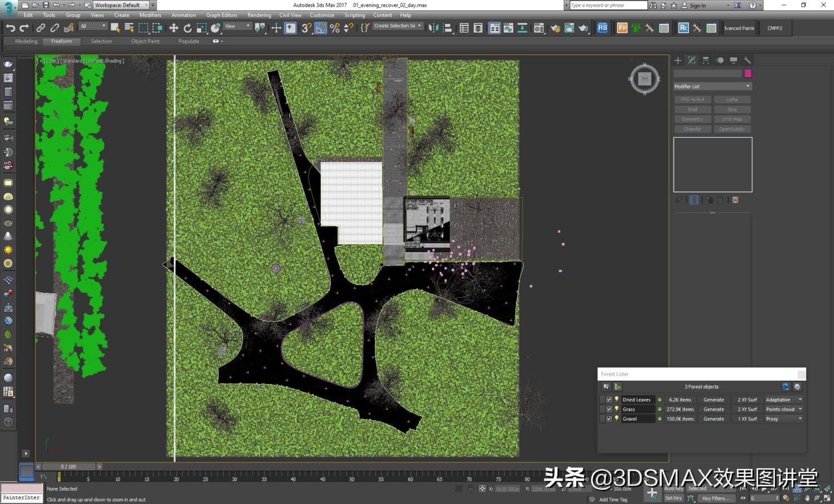This screenshot has width=834, height=504.
Task: Open the Material Editor icon
Action: [539, 28]
